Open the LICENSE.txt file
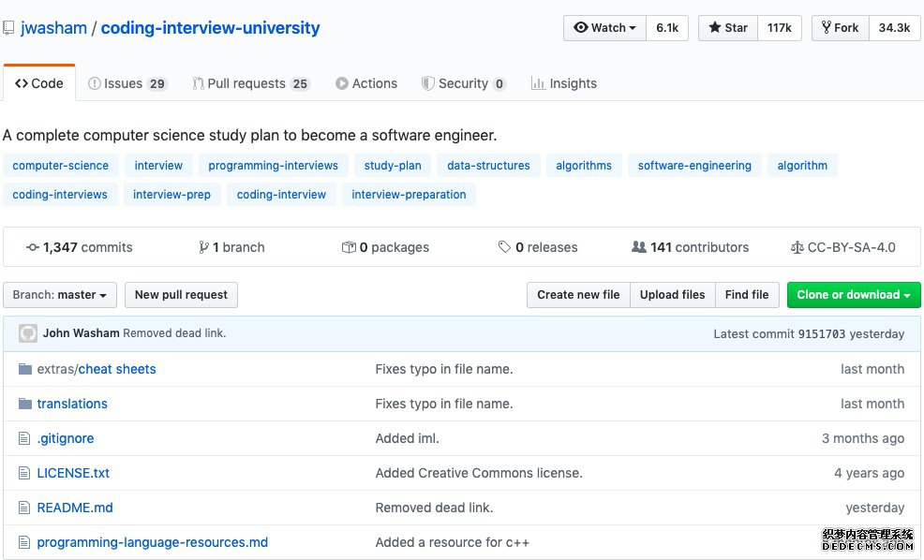924x560 pixels. [73, 473]
